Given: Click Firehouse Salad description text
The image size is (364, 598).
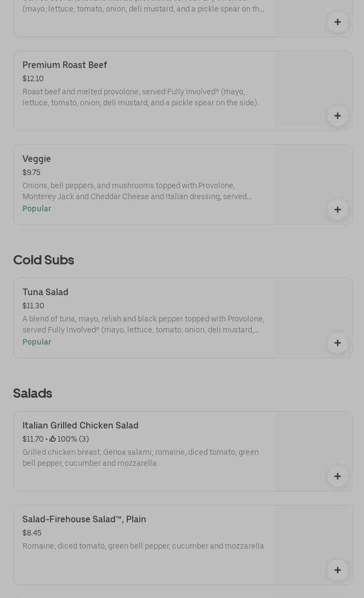Looking at the screenshot, I should tap(143, 546).
